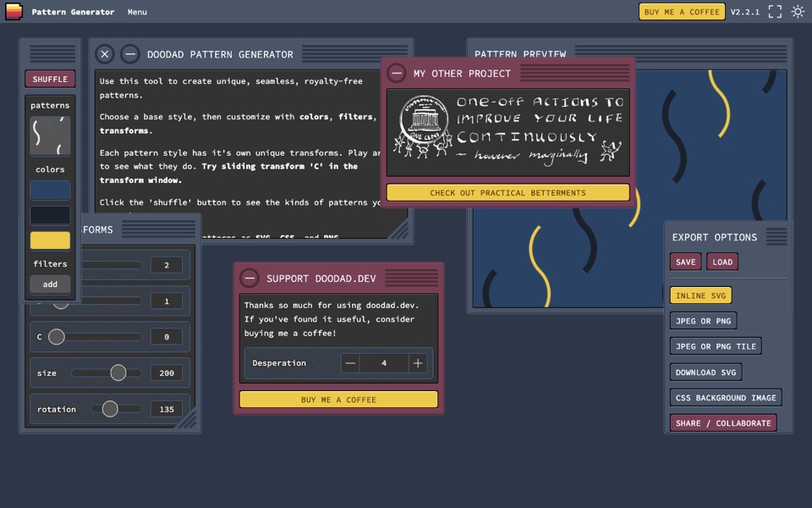Viewport: 812px width, 508px height.
Task: Click the transform C value field
Action: [x=167, y=337]
